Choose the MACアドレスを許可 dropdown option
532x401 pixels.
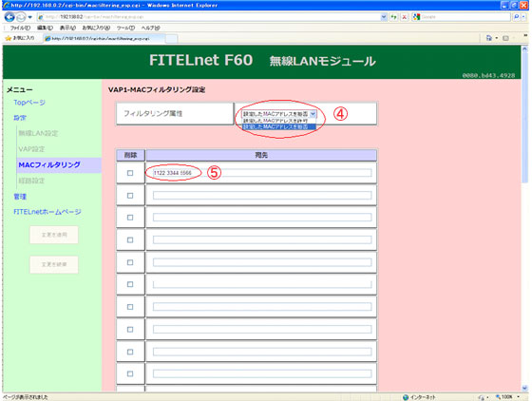[x=279, y=121]
